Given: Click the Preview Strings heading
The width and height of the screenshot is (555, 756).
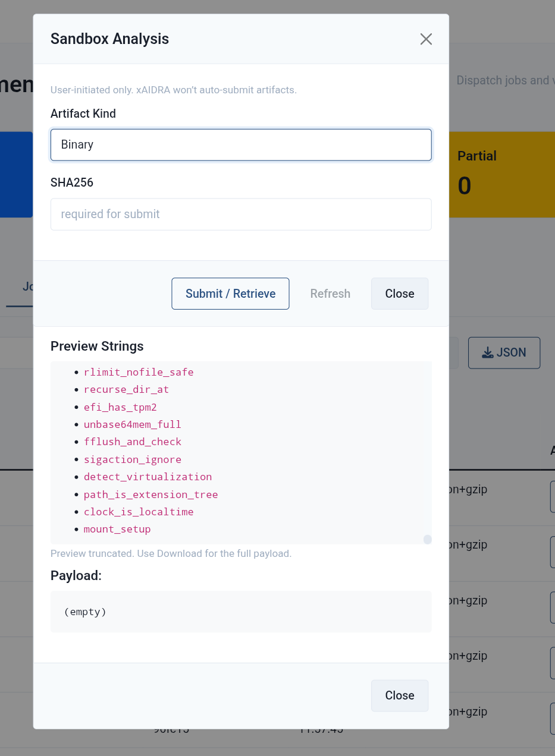Looking at the screenshot, I should tap(97, 346).
